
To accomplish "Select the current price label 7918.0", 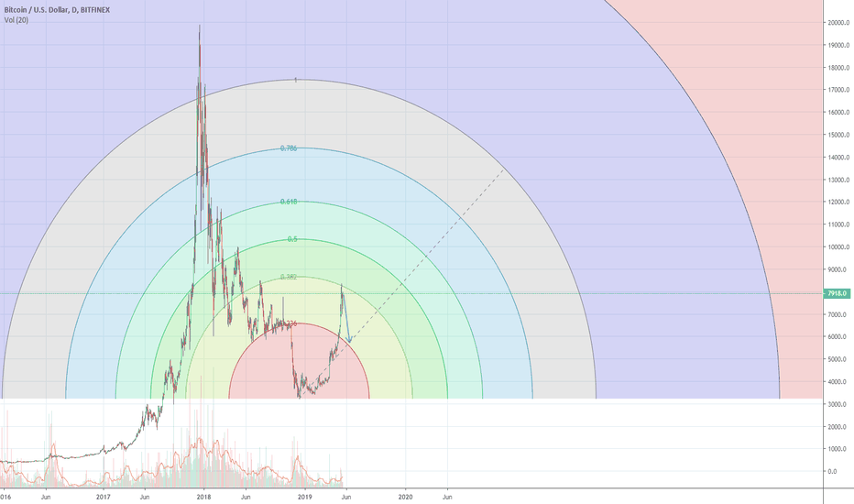I will pos(838,293).
